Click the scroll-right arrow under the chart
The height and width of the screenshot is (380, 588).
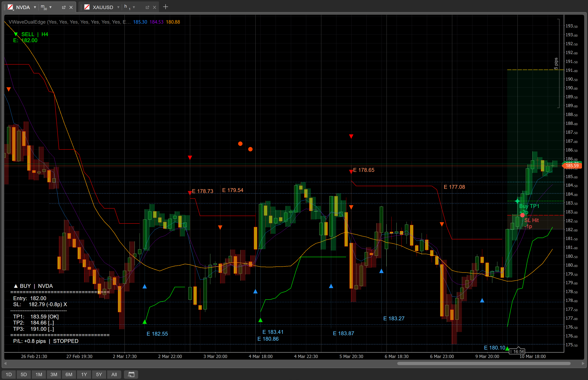pos(583,363)
